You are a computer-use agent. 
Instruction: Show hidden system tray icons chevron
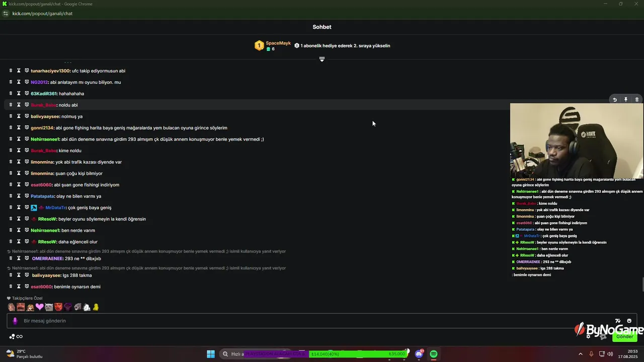tap(580, 354)
